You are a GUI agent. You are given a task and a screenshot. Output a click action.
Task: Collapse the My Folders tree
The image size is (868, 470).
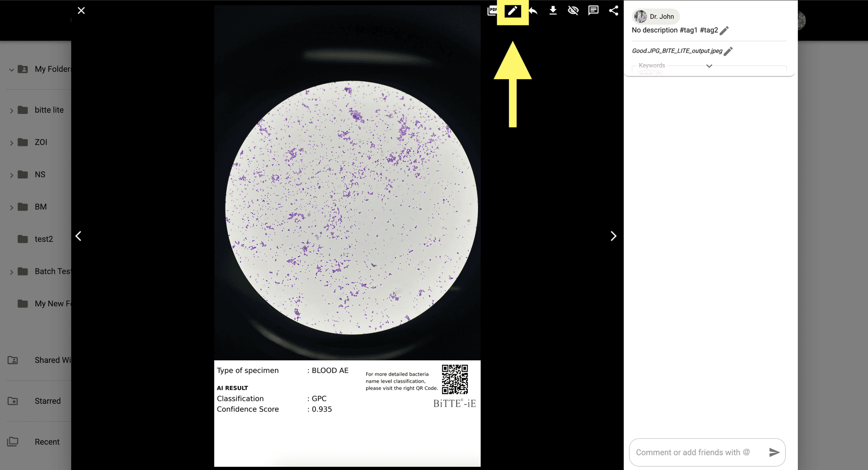coord(11,70)
